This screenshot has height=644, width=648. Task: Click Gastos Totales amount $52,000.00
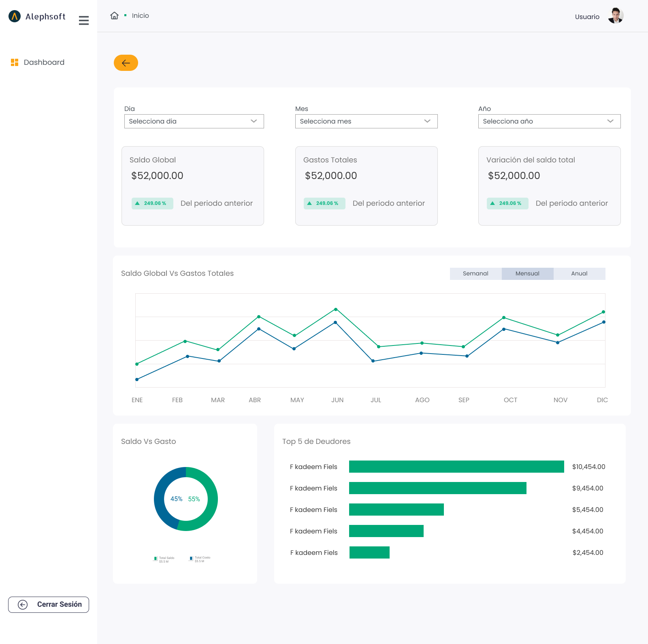(x=331, y=176)
